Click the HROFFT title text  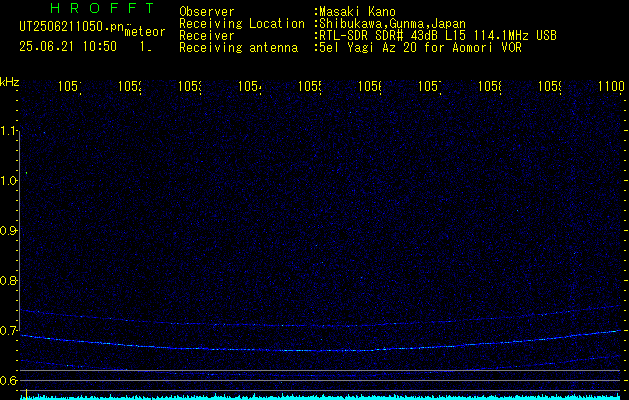[102, 8]
